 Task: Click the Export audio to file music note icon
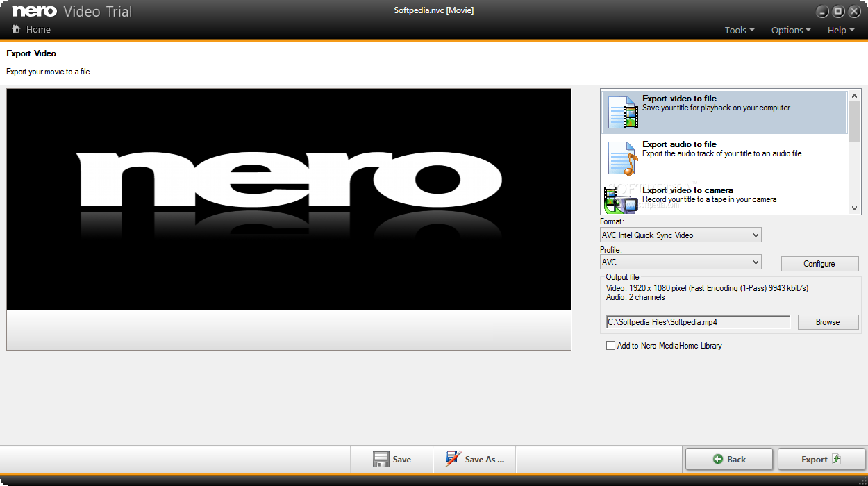point(623,158)
